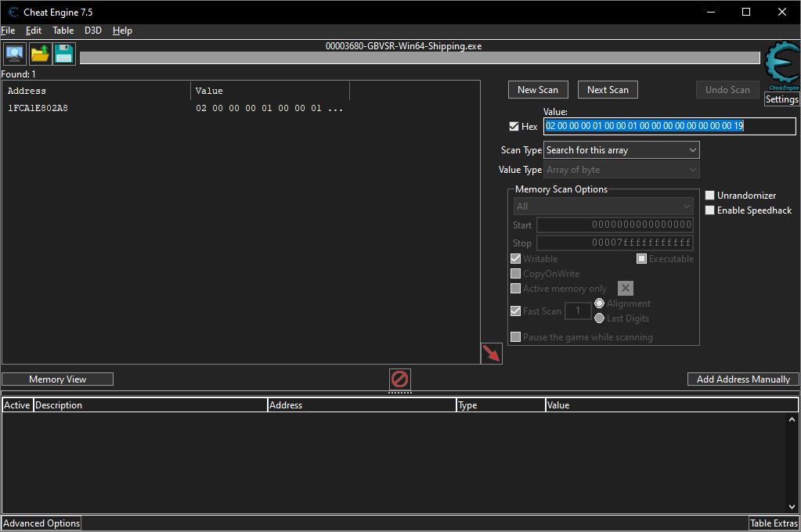Toggle Pause the game while scanning
801x532 pixels.
coord(515,337)
